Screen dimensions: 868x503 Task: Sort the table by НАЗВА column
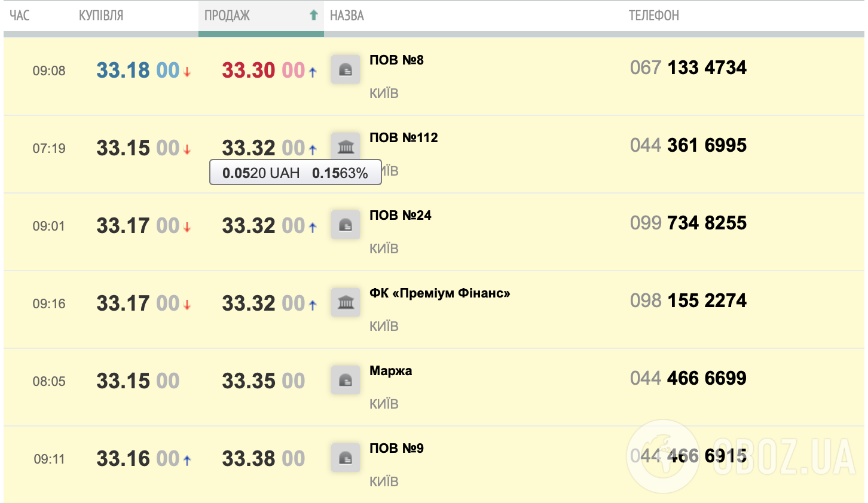tap(347, 16)
